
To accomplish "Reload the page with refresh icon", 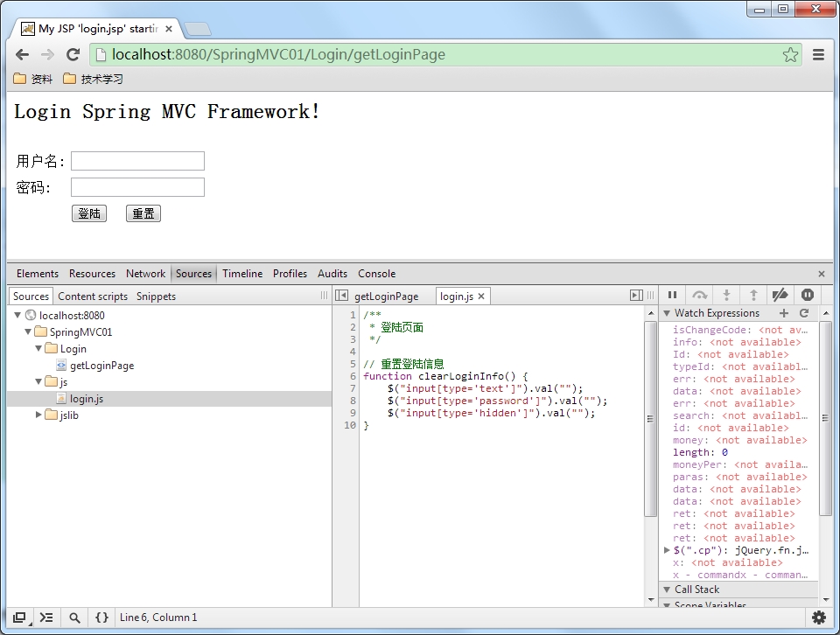I will coord(73,54).
